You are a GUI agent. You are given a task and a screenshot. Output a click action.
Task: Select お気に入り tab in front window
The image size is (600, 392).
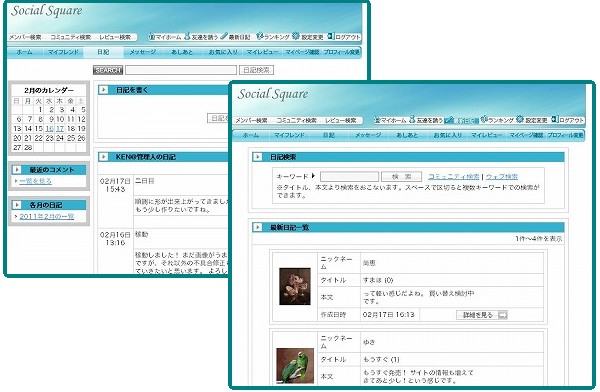click(448, 135)
